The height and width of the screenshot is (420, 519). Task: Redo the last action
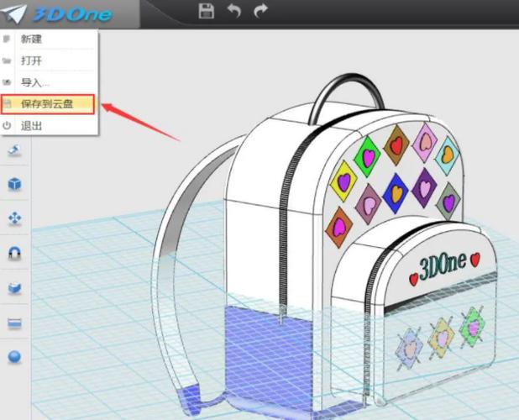(260, 11)
